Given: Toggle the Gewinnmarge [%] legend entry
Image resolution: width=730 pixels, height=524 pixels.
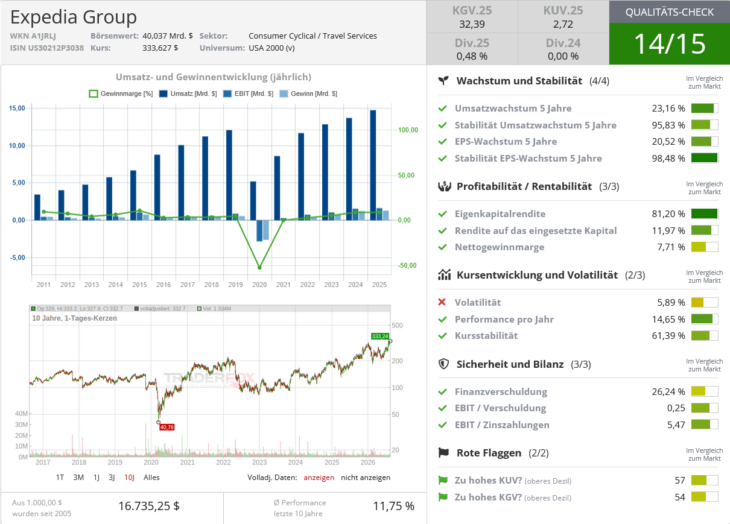Looking at the screenshot, I should click(121, 94).
